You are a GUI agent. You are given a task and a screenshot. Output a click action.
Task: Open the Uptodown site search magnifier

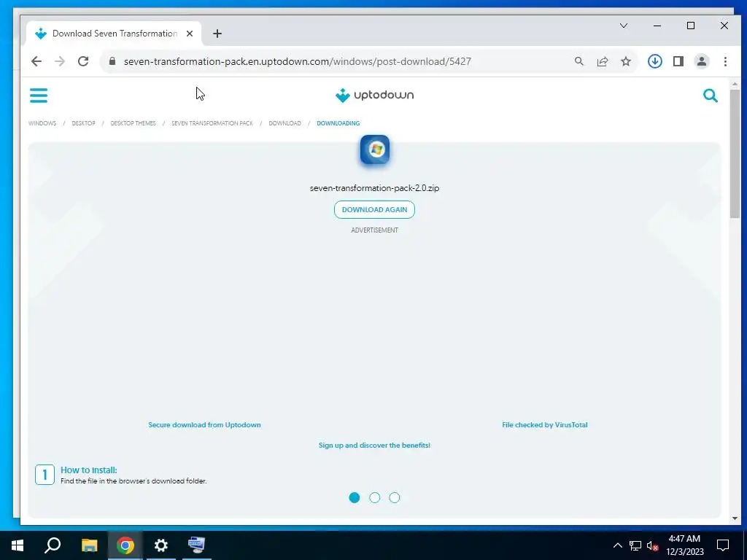tap(711, 96)
